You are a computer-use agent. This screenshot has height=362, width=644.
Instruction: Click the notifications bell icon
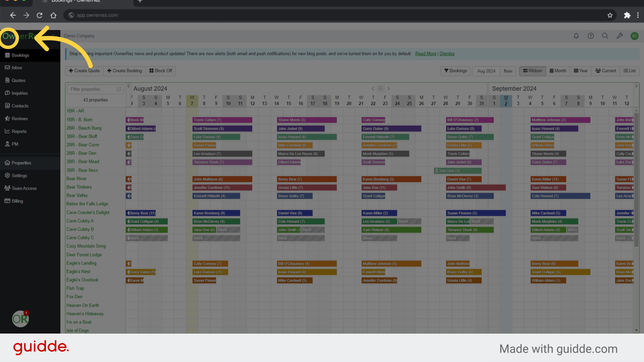[576, 36]
